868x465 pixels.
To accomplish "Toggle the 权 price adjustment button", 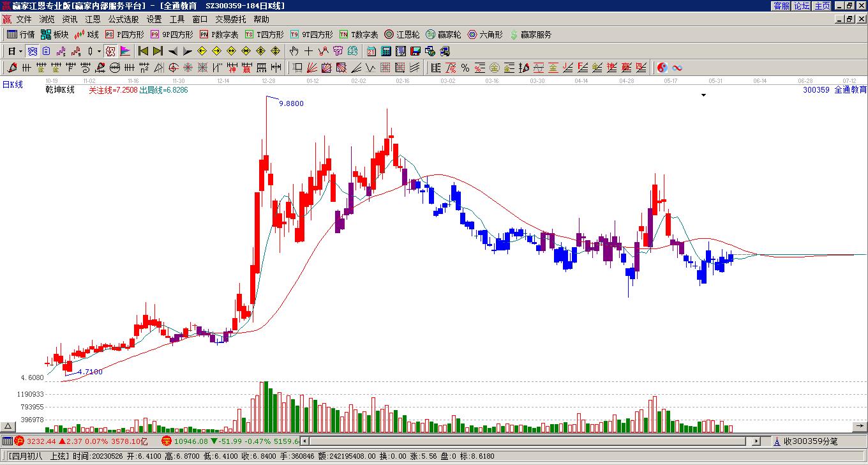I will pyautogui.click(x=110, y=51).
